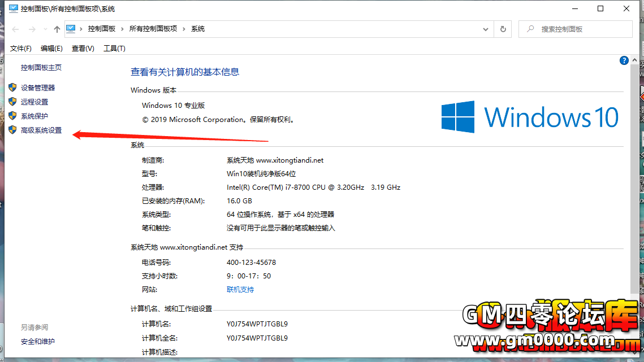
Task: Expand the chevron before 控制面板 breadcrumb
Action: click(x=81, y=29)
